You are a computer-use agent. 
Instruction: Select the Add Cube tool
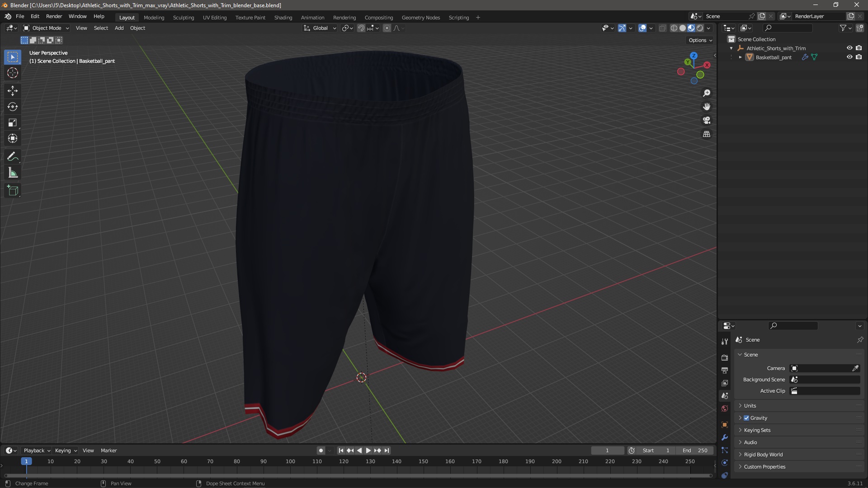[x=12, y=191]
